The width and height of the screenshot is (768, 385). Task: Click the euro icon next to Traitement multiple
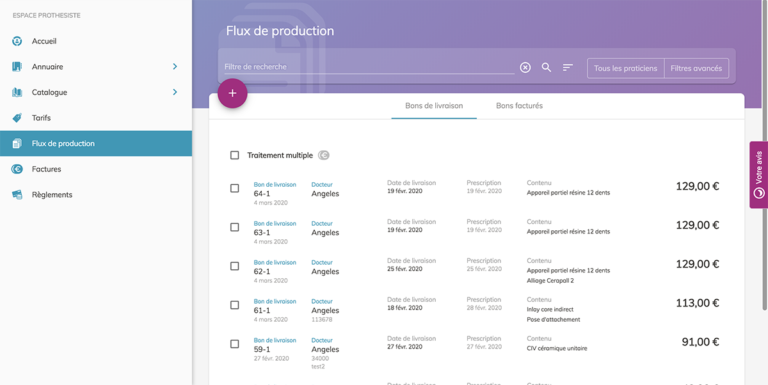click(x=323, y=155)
